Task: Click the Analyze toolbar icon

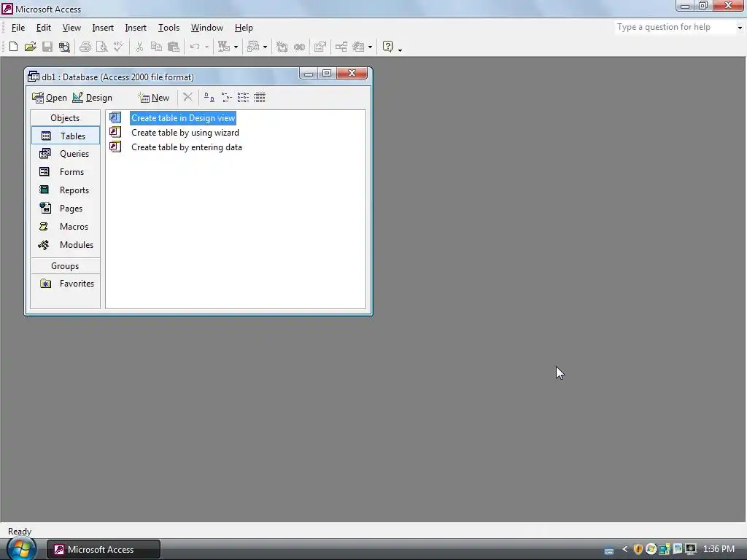Action: [253, 47]
